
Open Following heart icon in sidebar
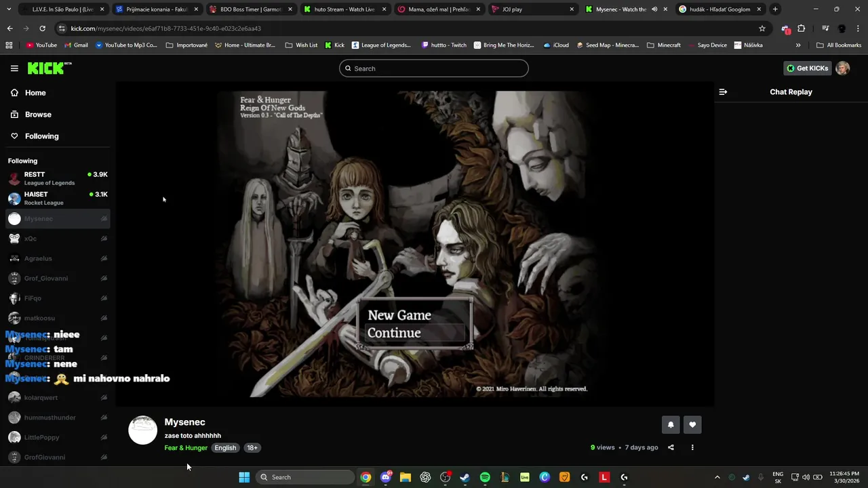click(14, 136)
